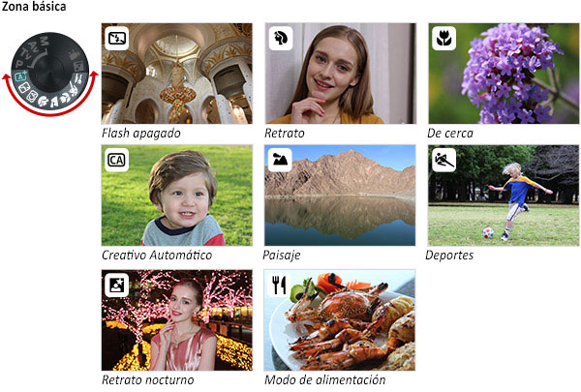The image size is (581, 392).
Task: Click the 'Creativo Automático' caption
Action: [x=157, y=255]
